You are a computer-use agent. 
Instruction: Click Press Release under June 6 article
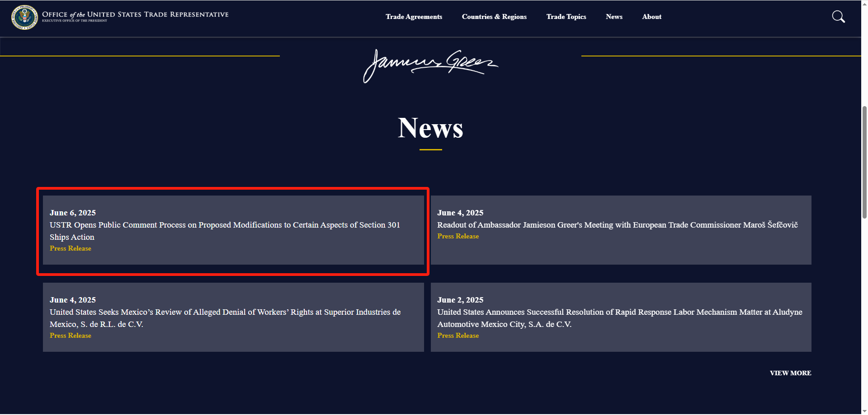tap(71, 248)
